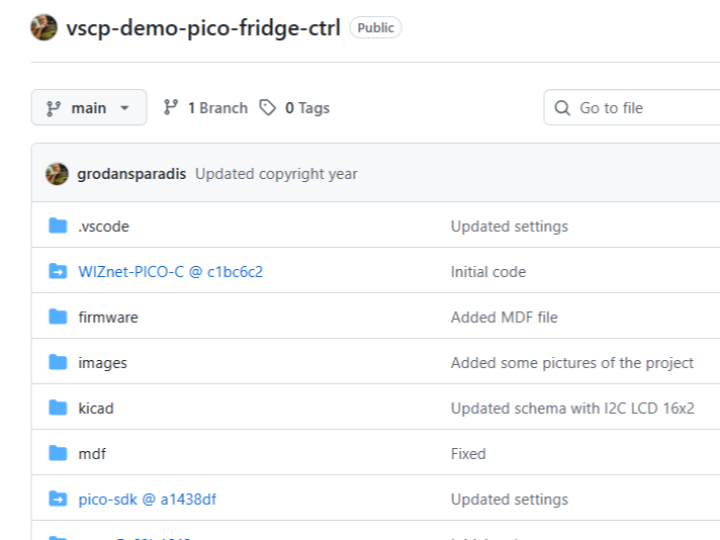Open the grodansparadis profile link

[x=131, y=174]
